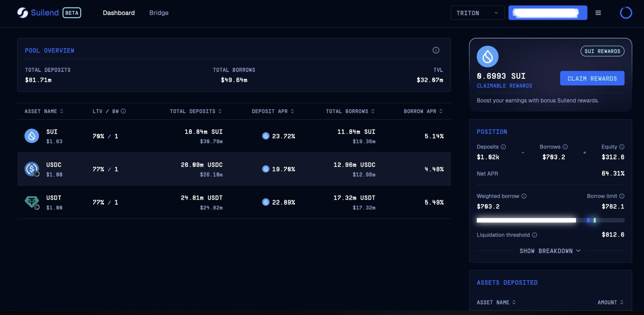Open the Dashboard tab
This screenshot has height=315, width=644.
(119, 13)
